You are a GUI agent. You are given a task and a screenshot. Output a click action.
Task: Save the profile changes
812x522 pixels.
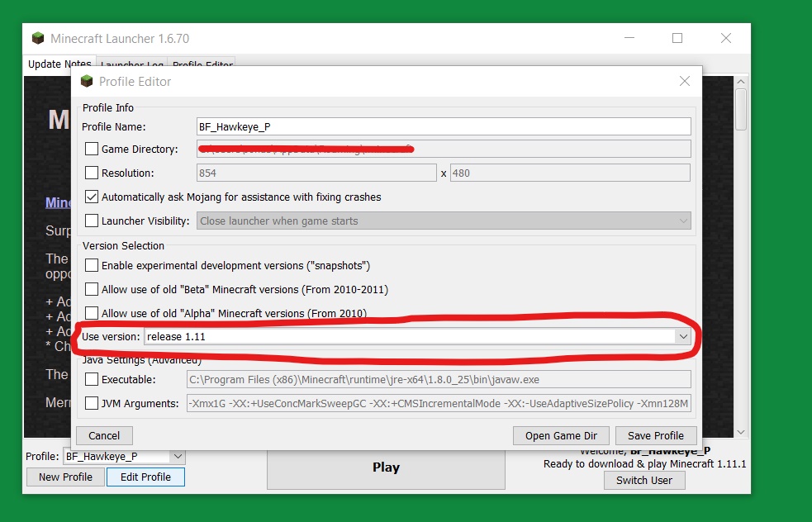[656, 435]
